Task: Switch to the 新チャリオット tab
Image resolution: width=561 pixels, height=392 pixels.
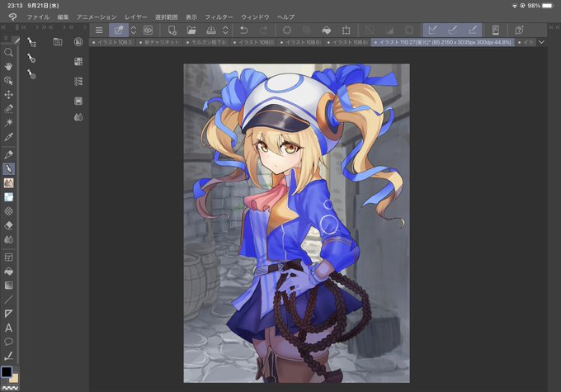Action: tap(159, 42)
